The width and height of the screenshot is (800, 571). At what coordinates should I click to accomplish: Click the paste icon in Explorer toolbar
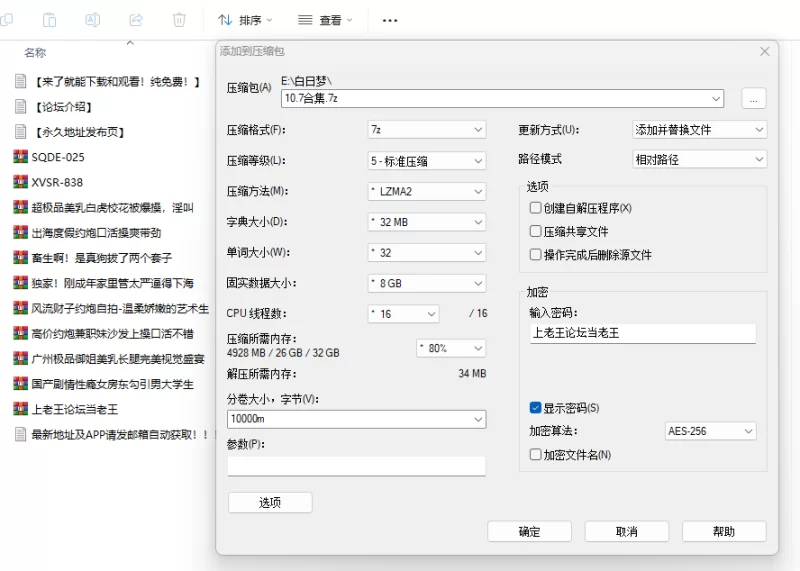click(x=50, y=19)
